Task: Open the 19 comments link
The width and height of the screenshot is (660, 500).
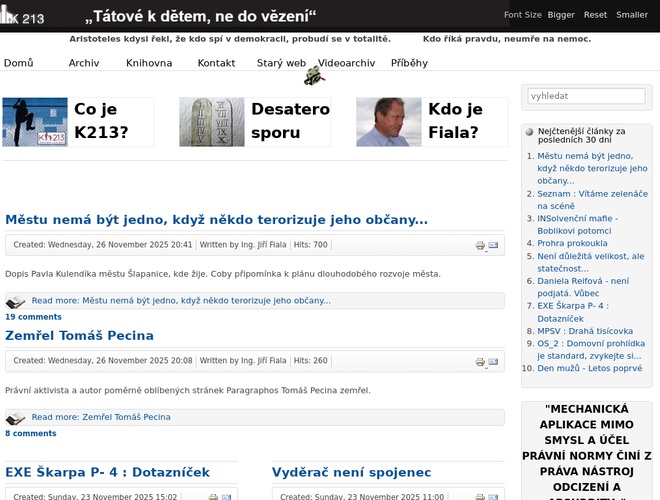Action: point(33,317)
